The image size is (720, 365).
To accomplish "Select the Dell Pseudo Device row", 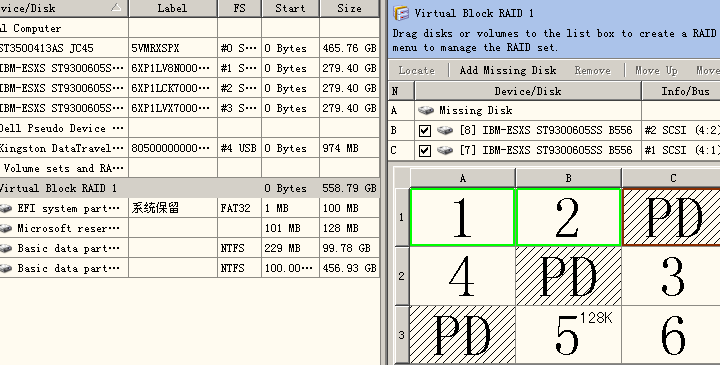I will pyautogui.click(x=190, y=128).
